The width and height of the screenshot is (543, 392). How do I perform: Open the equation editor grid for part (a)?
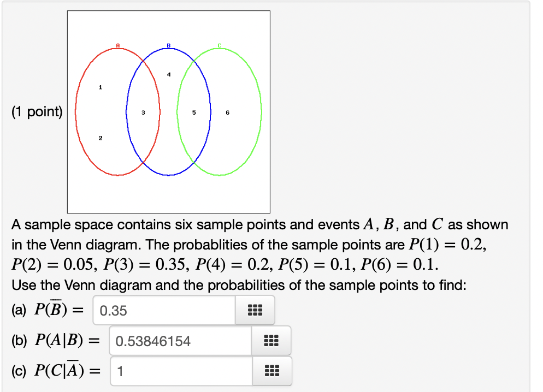coord(255,310)
